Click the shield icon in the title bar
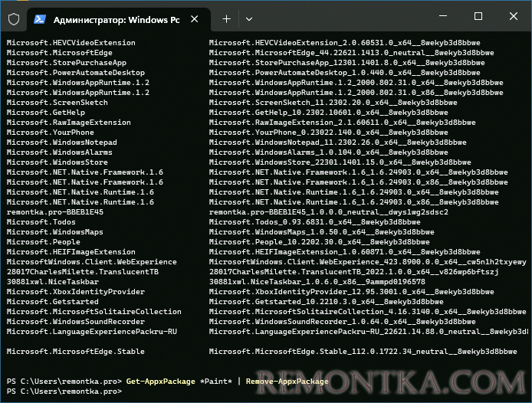Screen dimensions: 532x403 (x=14, y=19)
